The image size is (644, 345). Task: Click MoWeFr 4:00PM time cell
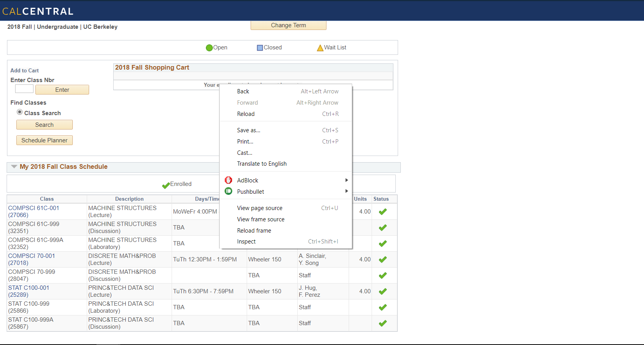coord(195,212)
